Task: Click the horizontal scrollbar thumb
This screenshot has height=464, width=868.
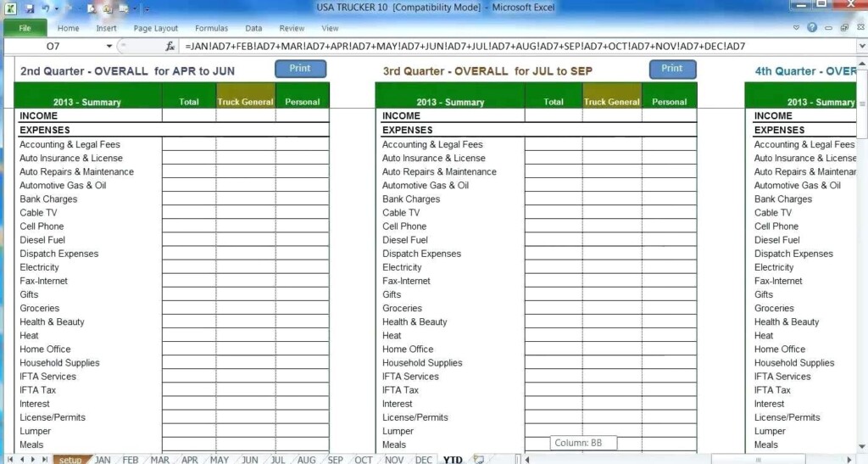Action: pyautogui.click(x=758, y=460)
